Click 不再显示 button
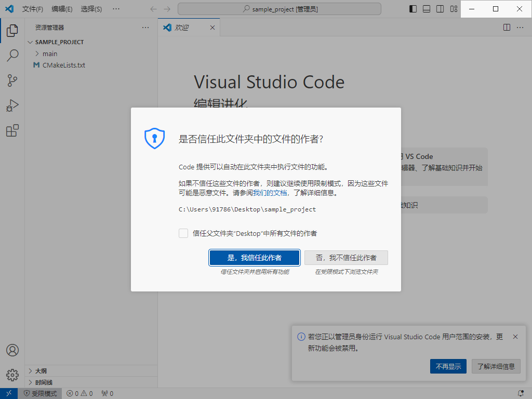The image size is (532, 399). click(448, 366)
